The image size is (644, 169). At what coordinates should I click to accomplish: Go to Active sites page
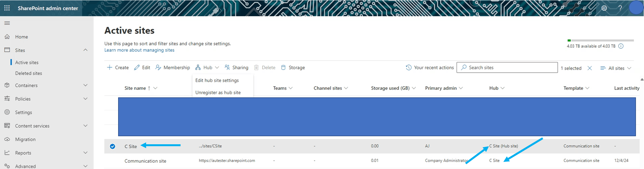click(x=27, y=62)
